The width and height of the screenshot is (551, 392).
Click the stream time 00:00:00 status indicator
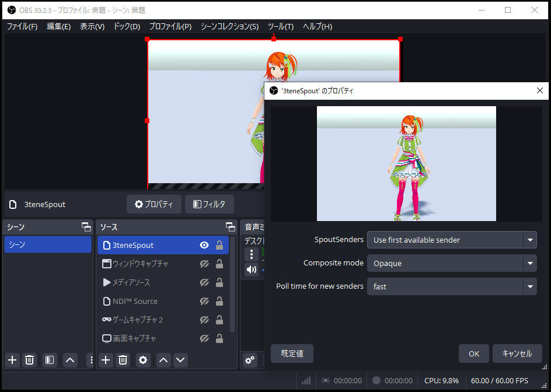342,381
